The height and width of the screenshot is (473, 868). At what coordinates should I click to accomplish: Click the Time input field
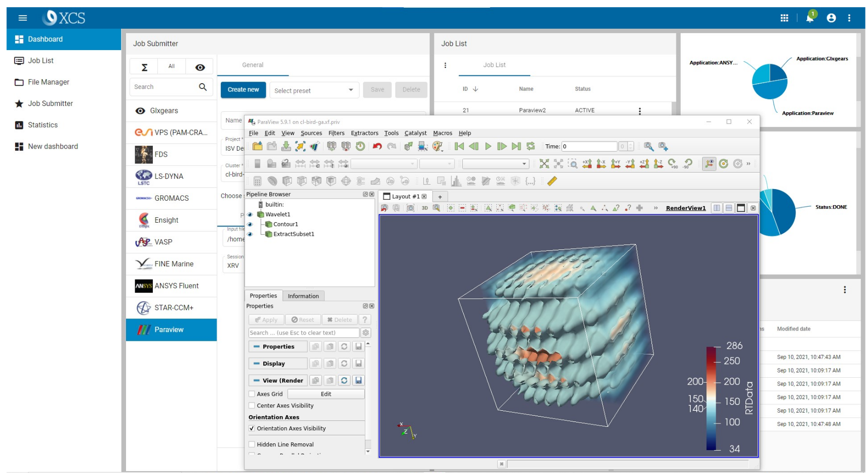pos(589,146)
